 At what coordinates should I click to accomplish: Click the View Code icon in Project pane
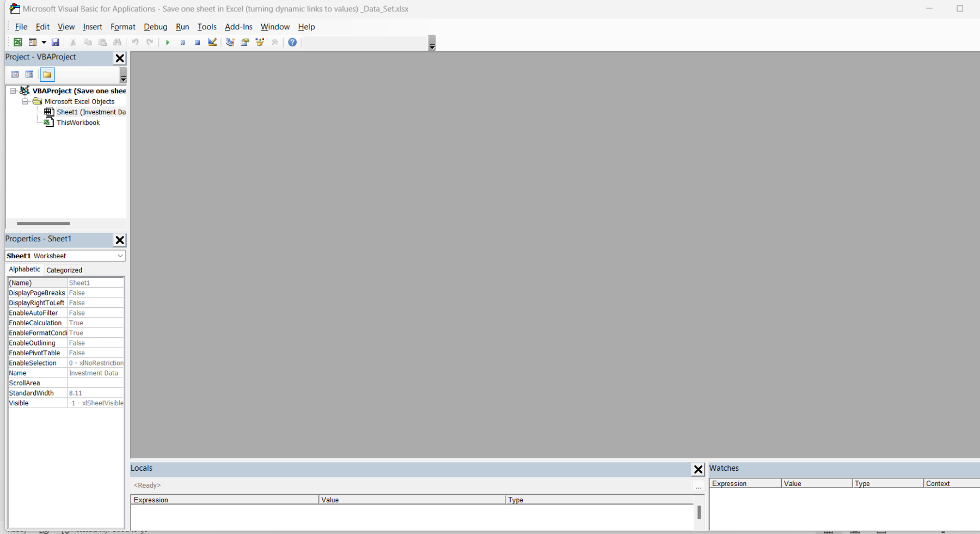tap(15, 75)
